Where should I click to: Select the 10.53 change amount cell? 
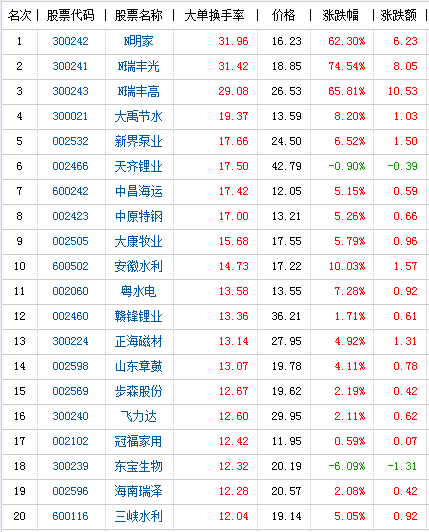click(403, 91)
